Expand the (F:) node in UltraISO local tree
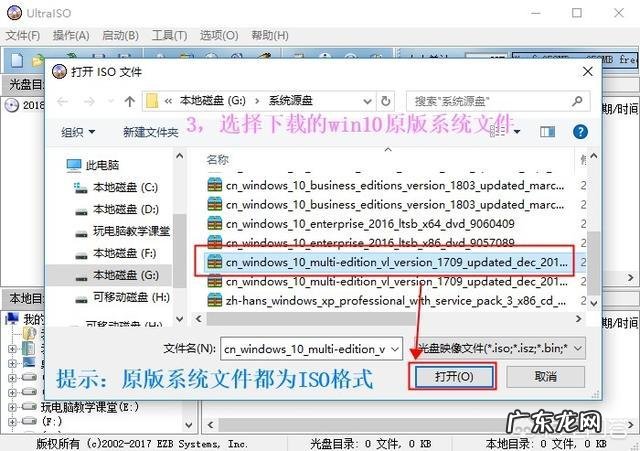640x451 pixels. tap(12, 421)
